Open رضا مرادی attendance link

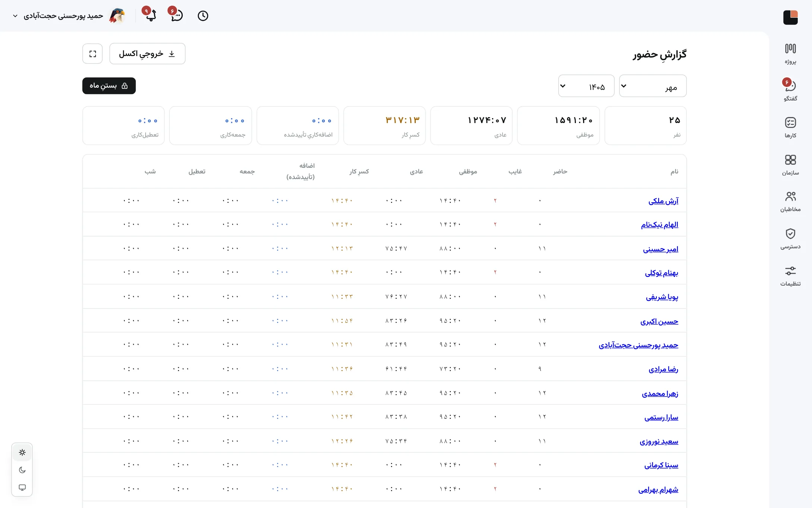tap(663, 369)
